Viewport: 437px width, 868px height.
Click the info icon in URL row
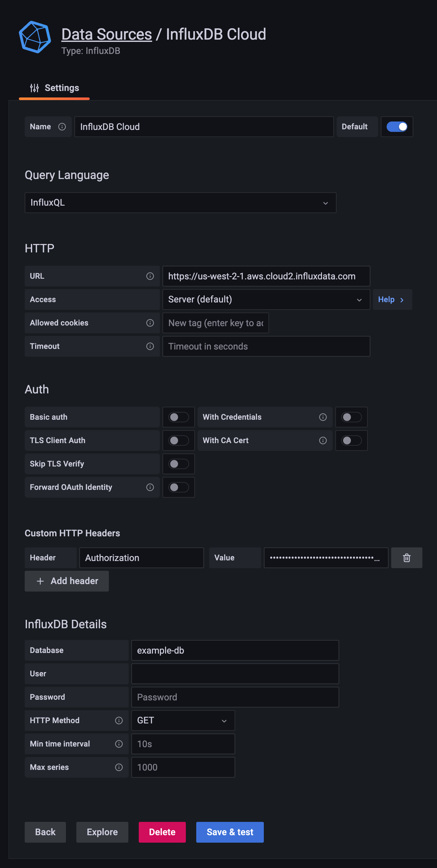(x=150, y=276)
